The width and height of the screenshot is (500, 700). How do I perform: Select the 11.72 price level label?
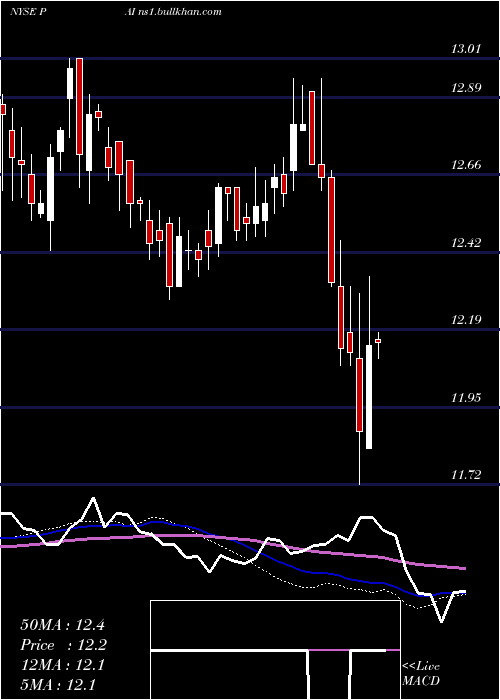pyautogui.click(x=466, y=474)
